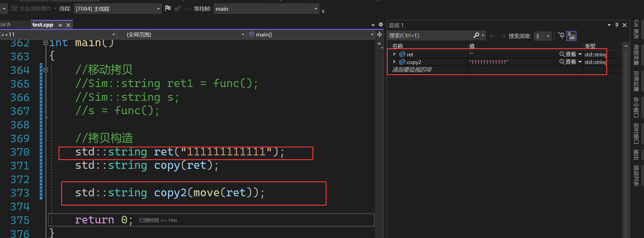Open the Output side tab
Screen dimensions: 644x238
[x=636, y=154]
